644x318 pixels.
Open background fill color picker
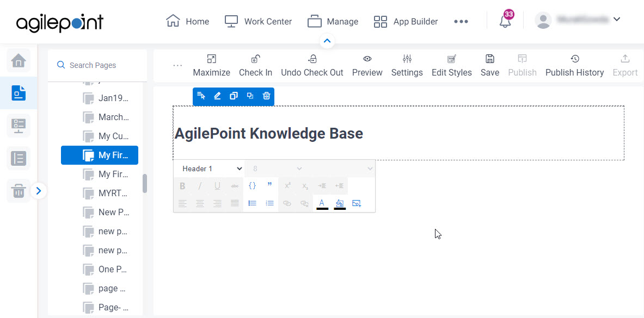pos(340,203)
